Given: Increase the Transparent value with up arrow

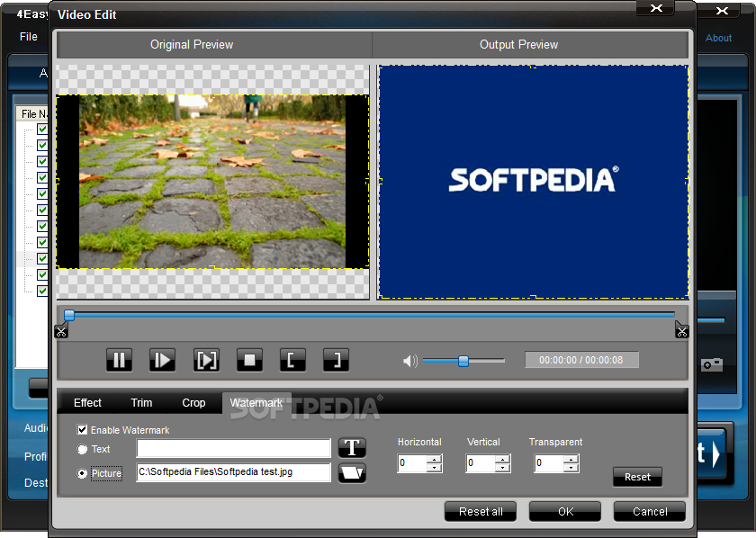Looking at the screenshot, I should 571,459.
